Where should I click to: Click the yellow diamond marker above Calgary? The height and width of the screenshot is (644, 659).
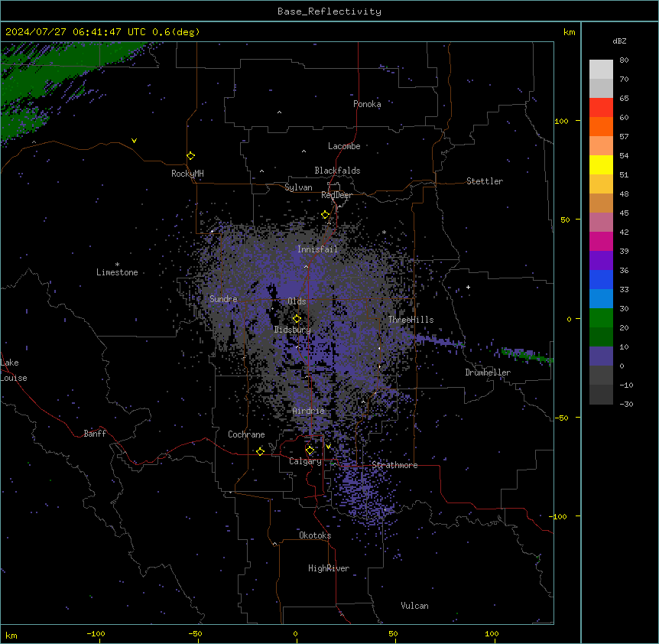pyautogui.click(x=310, y=450)
